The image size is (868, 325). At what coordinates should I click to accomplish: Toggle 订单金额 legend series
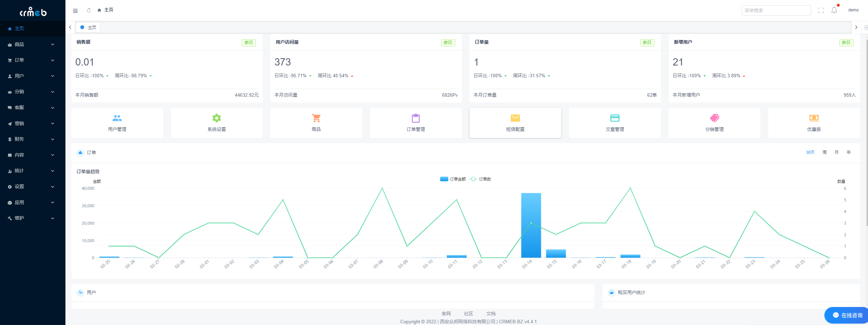click(x=453, y=179)
